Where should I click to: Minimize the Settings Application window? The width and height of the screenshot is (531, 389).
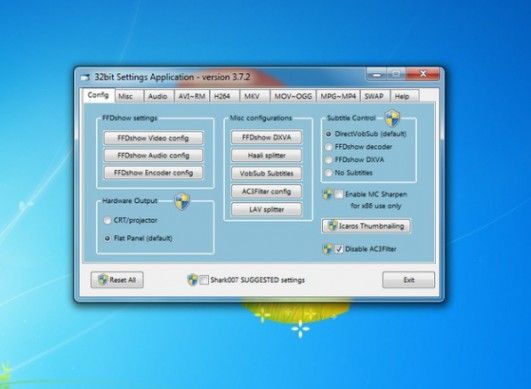(377, 73)
